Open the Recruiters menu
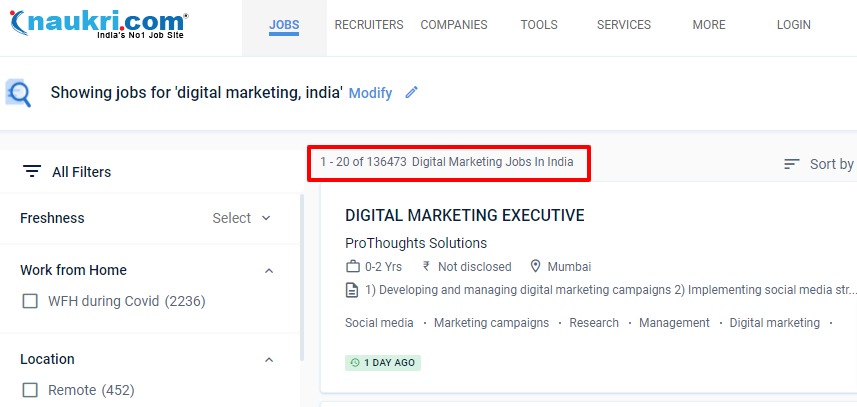 pos(369,25)
